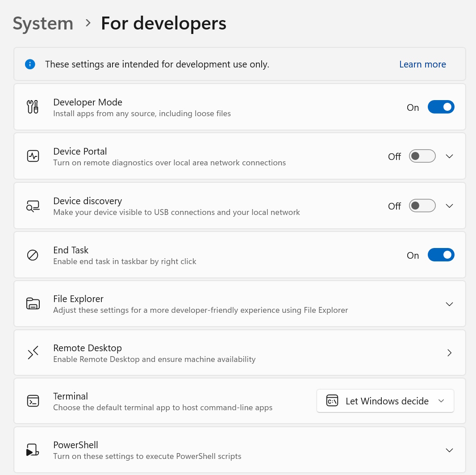Expand the File Explorer settings section
Image resolution: width=476 pixels, height=475 pixels.
point(449,304)
